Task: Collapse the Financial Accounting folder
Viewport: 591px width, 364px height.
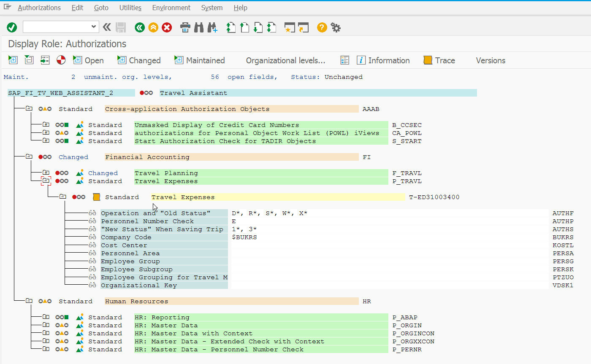Action: [29, 157]
